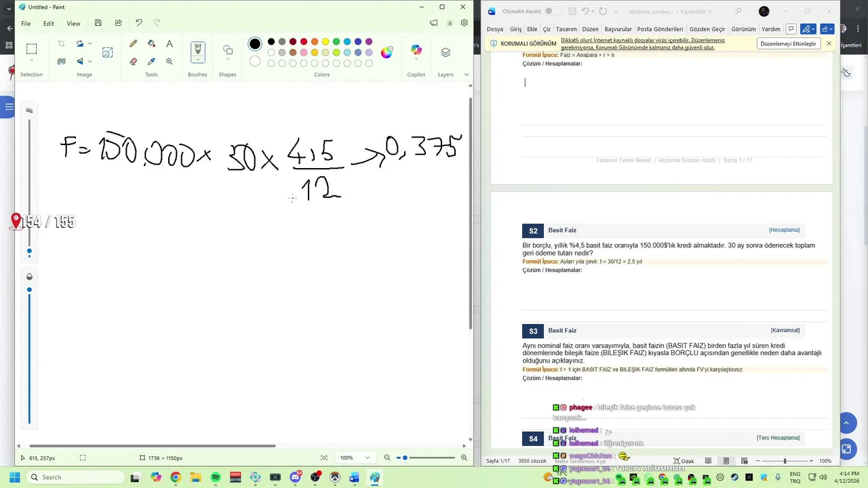Undo the last action in Paint
The width and height of the screenshot is (868, 488).
click(138, 23)
